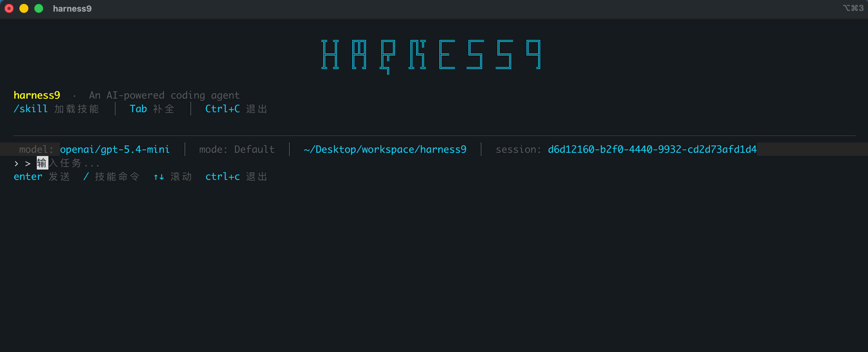The height and width of the screenshot is (352, 868).
Task: Maximize the harness9 window with green button
Action: [x=39, y=8]
